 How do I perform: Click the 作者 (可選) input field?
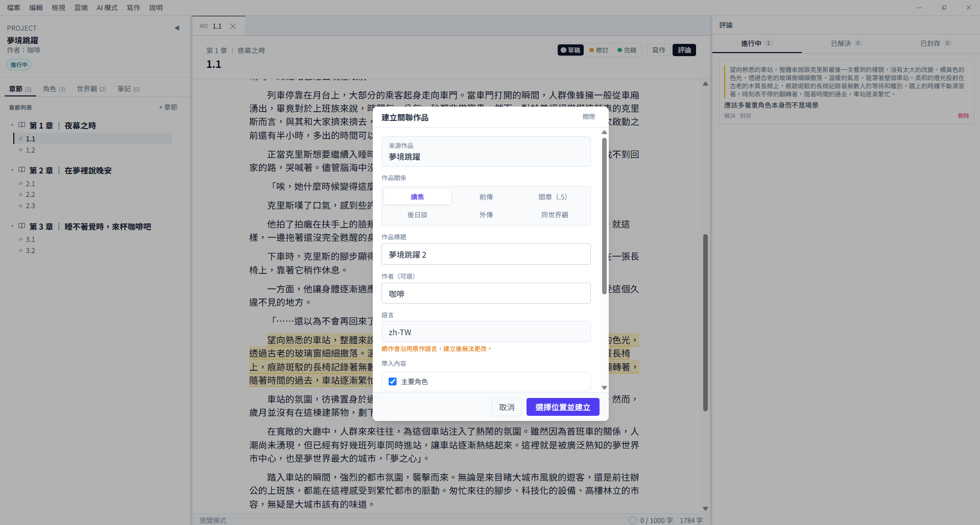point(486,293)
